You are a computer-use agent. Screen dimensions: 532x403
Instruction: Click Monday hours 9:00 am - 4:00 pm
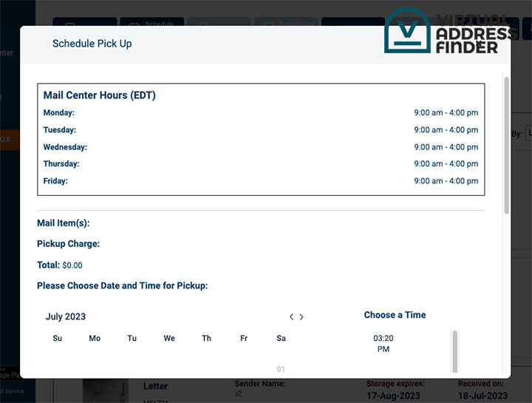click(446, 112)
